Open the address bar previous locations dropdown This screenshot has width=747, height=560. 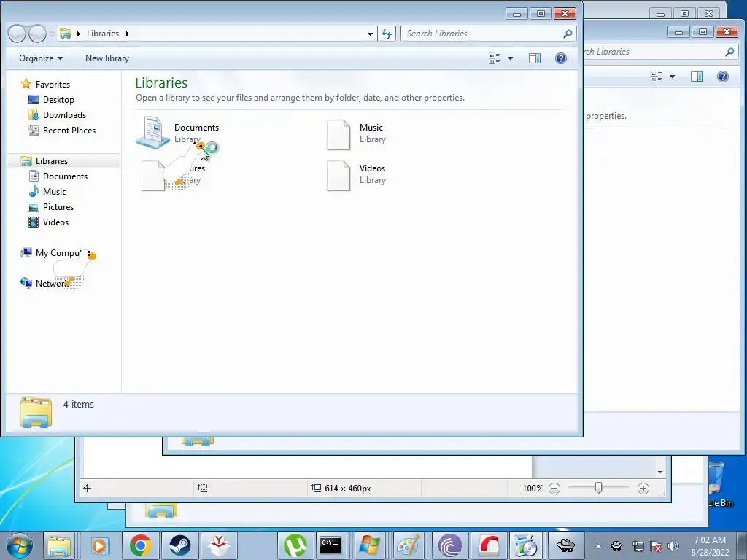370,34
